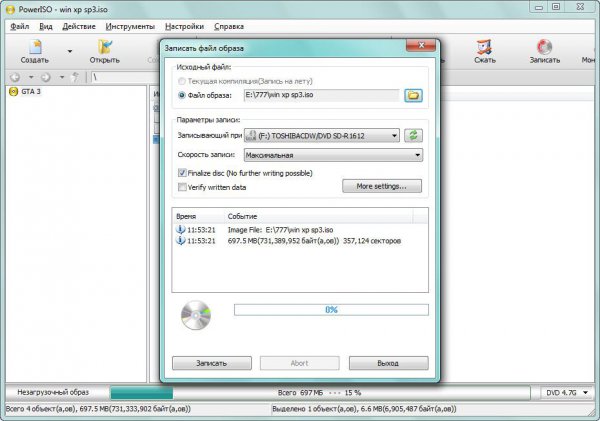Open the Действие menu
The width and height of the screenshot is (600, 421).
(x=79, y=26)
